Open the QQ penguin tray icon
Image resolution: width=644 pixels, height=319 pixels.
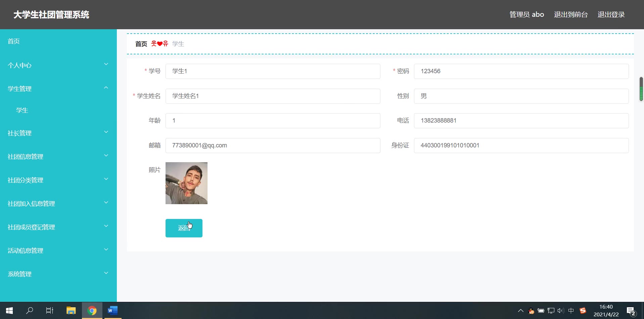point(531,311)
